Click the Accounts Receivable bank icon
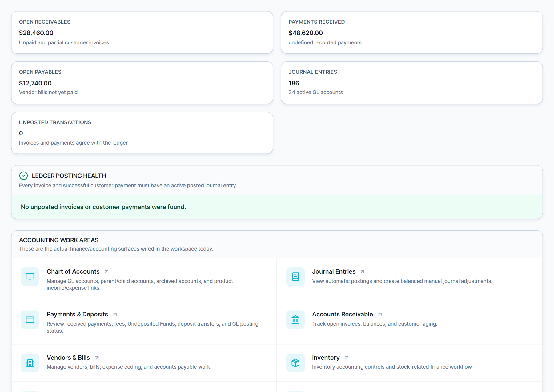 [295, 319]
